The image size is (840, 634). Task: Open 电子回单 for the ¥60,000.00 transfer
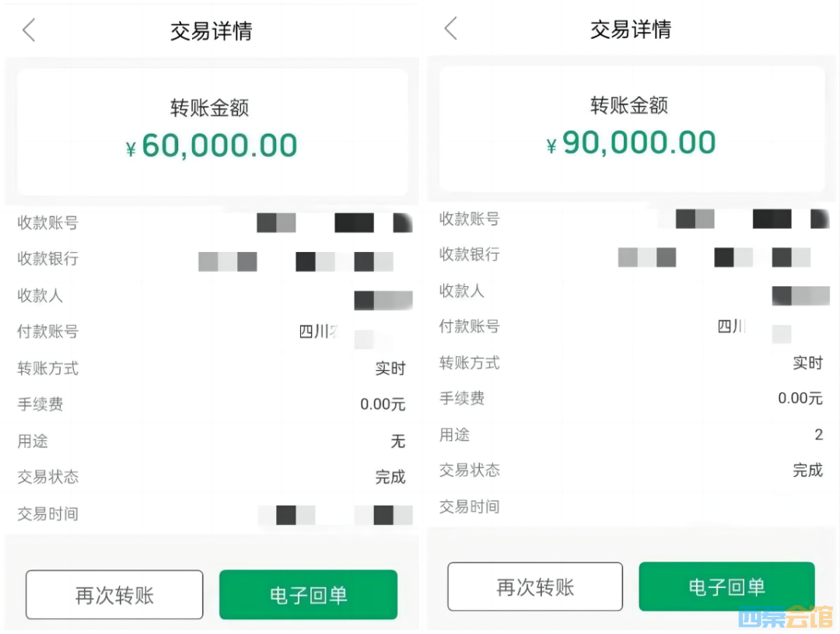pos(308,595)
